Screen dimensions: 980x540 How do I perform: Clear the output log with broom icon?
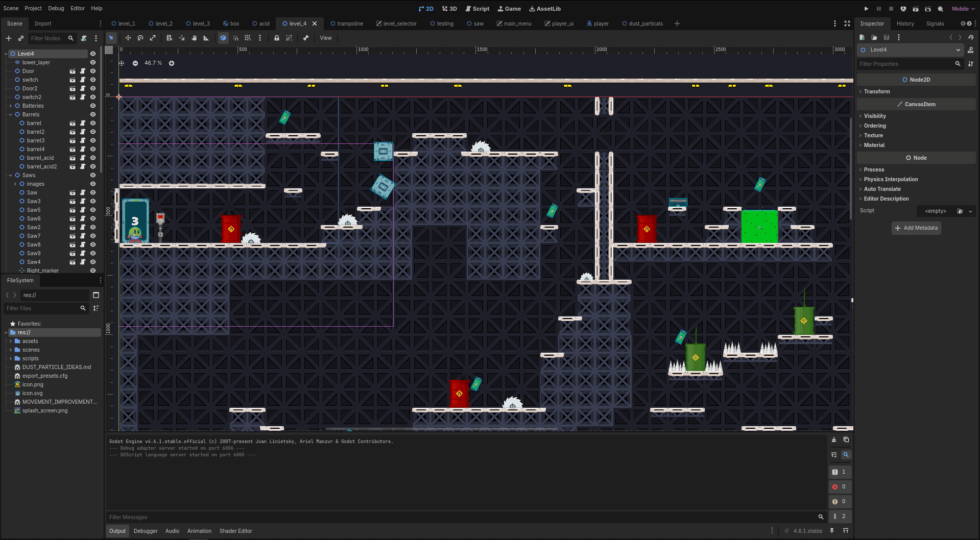pyautogui.click(x=834, y=440)
